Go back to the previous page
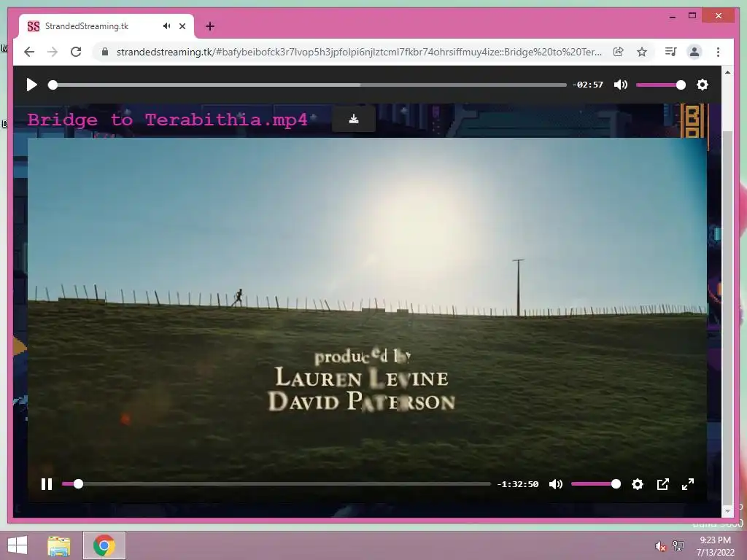Viewport: 747px width, 560px height. coord(29,52)
